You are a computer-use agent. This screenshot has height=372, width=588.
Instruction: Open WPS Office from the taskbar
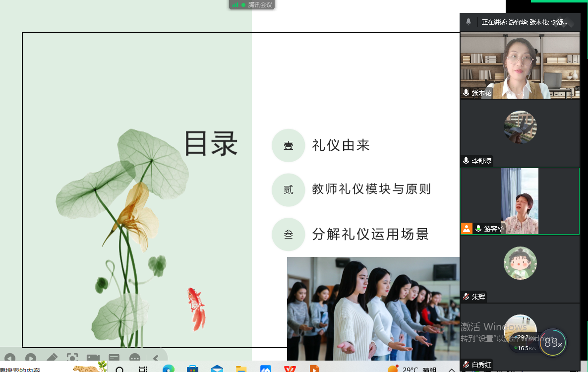[x=289, y=369]
